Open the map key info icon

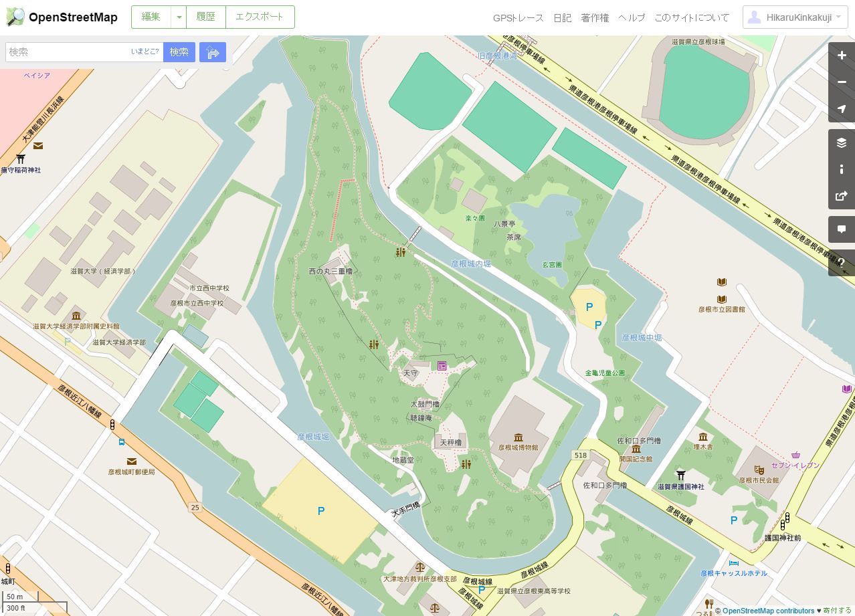click(842, 169)
